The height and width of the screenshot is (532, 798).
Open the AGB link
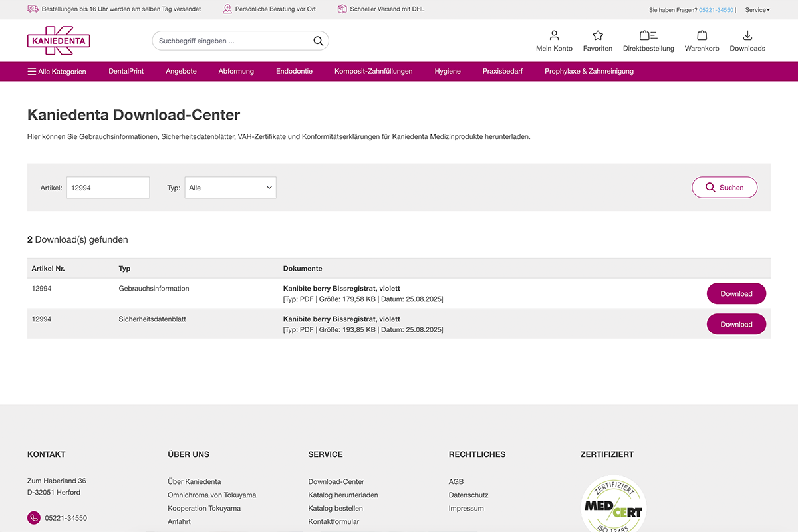point(456,481)
